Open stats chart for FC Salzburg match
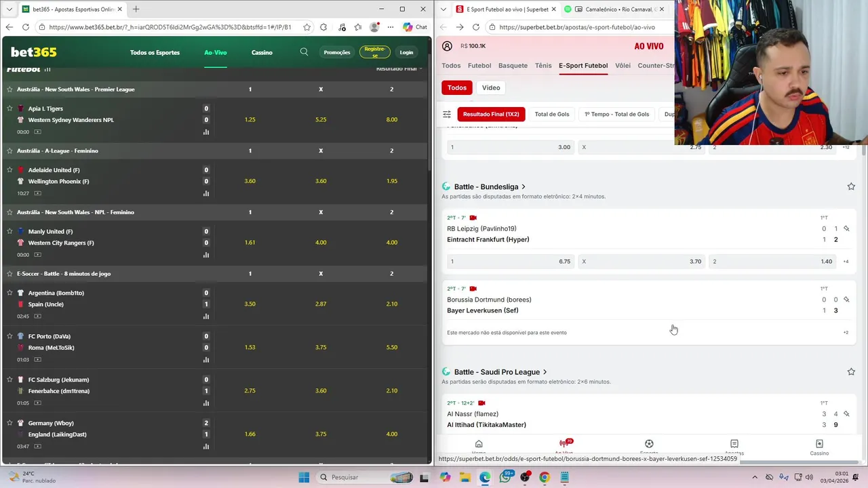This screenshot has height=488, width=868. coord(206,403)
